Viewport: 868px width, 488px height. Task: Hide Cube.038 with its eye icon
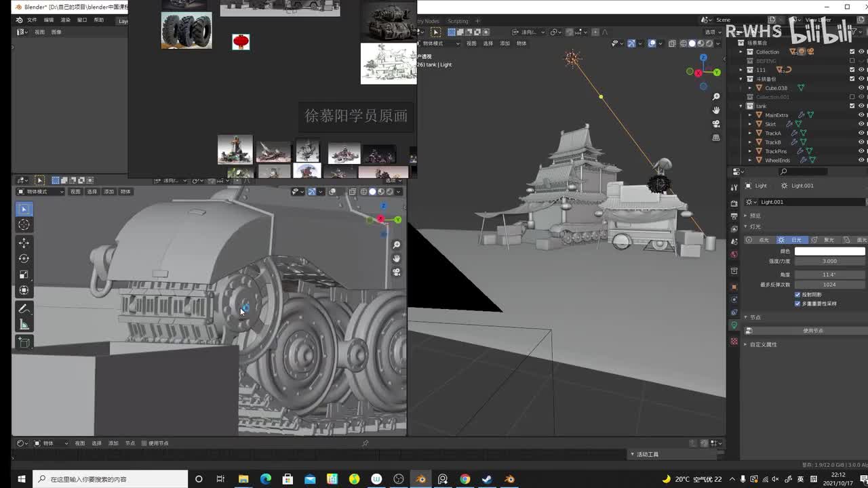pos(861,88)
